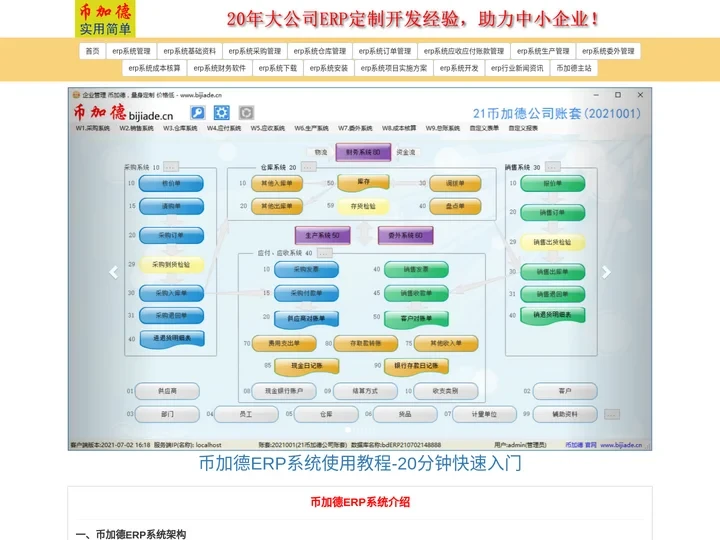Open the orange 盘点单 button

[455, 206]
